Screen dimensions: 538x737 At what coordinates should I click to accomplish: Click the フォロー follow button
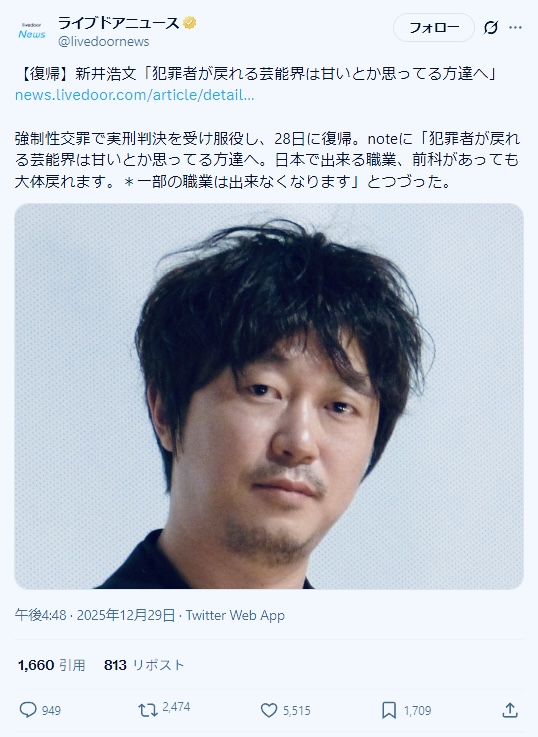[x=434, y=28]
